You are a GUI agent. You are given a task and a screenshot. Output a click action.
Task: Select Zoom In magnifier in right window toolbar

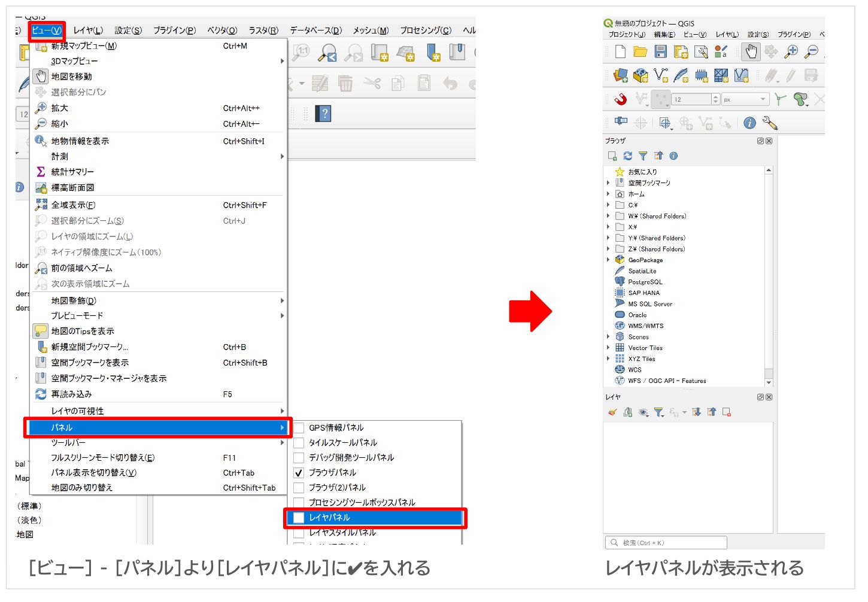(791, 52)
